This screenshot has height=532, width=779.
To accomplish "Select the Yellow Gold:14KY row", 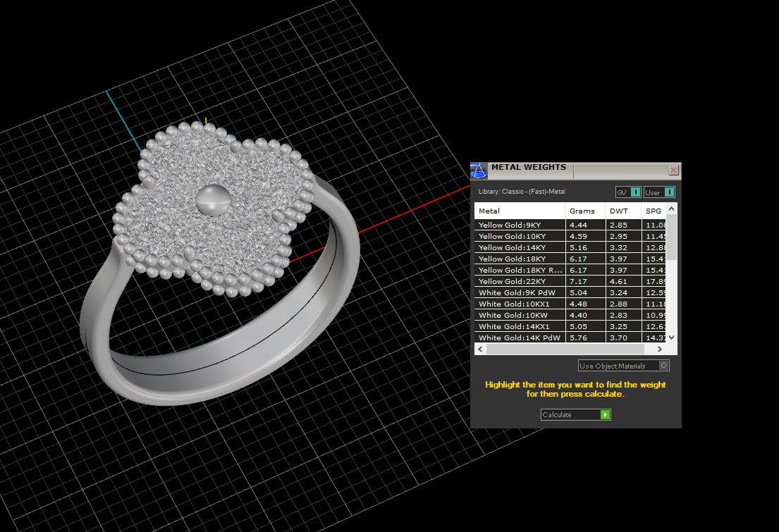I will coord(570,247).
